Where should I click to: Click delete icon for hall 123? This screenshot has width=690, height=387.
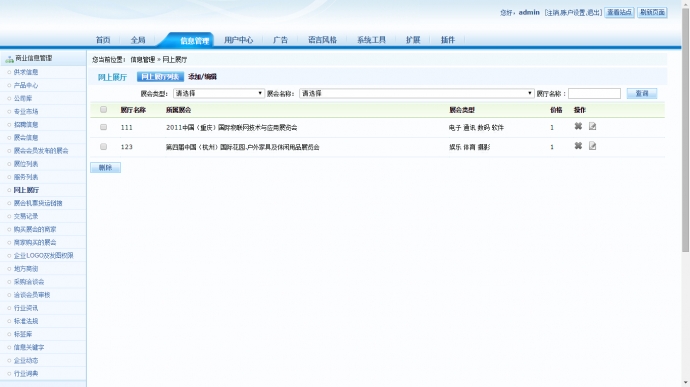tap(578, 146)
